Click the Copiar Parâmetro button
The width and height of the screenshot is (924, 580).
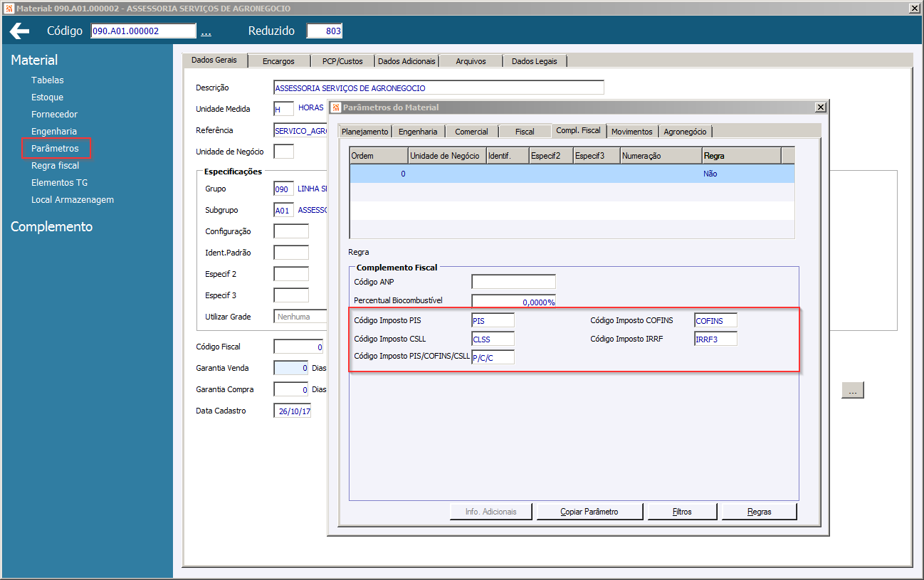tap(589, 512)
